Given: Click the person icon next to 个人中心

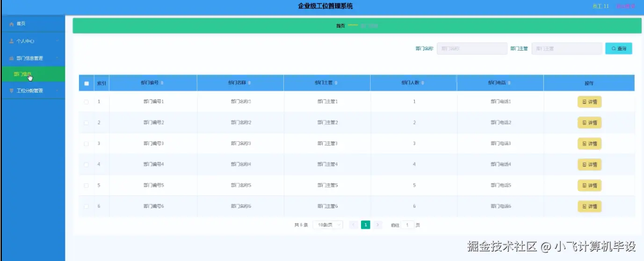Looking at the screenshot, I should 12,41.
